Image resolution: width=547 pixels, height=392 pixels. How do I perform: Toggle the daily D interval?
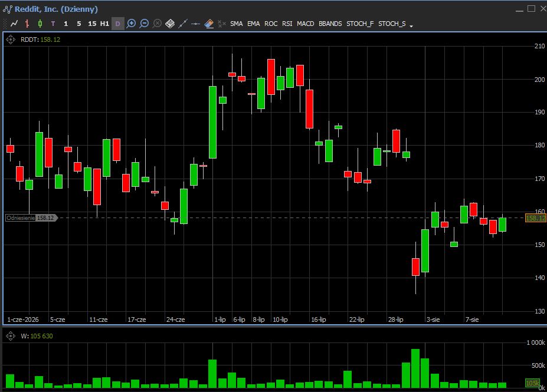[118, 24]
